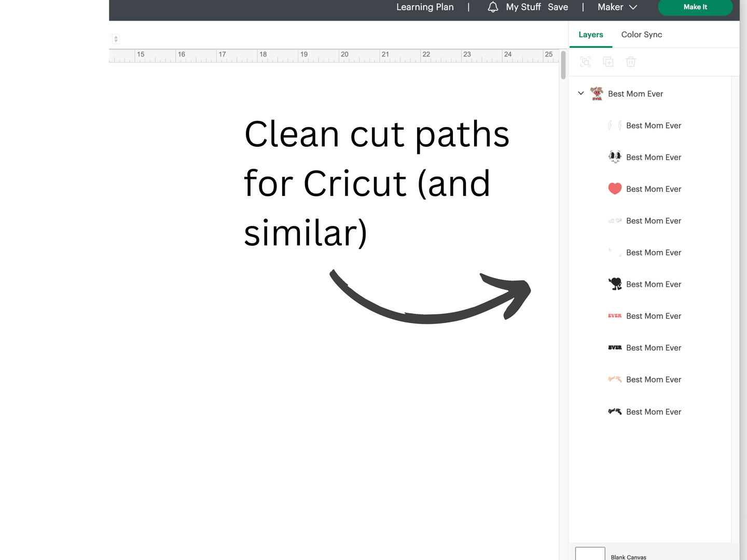747x560 pixels.
Task: Switch to the Color Sync tab
Action: (x=641, y=35)
